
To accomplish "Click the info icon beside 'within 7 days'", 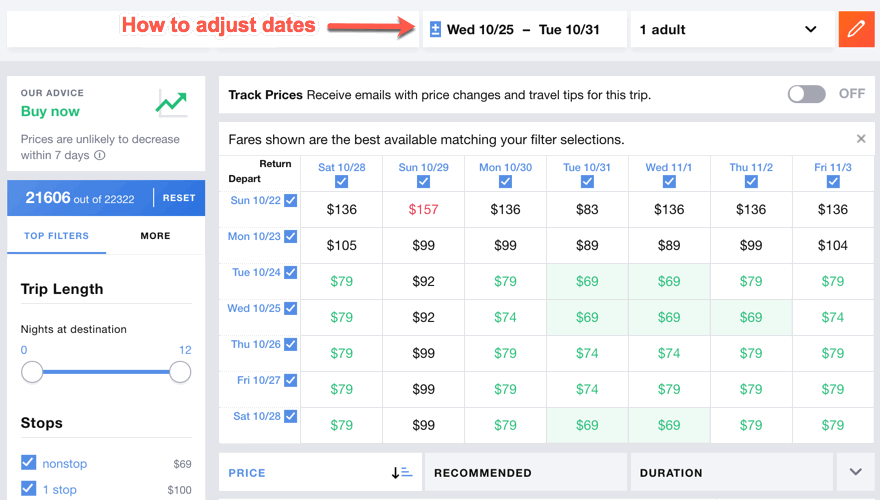I will pos(100,156).
